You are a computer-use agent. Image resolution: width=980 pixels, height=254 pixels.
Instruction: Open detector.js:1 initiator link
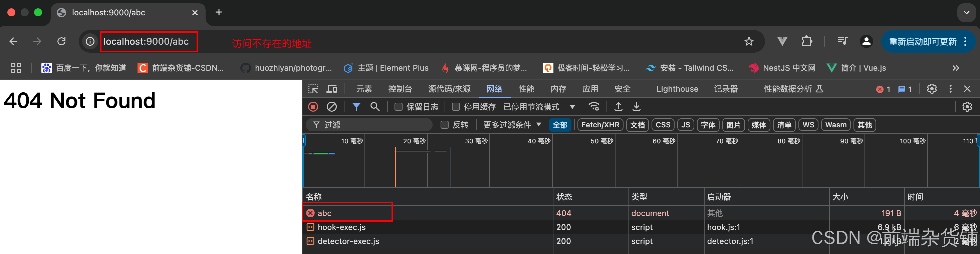(730, 241)
